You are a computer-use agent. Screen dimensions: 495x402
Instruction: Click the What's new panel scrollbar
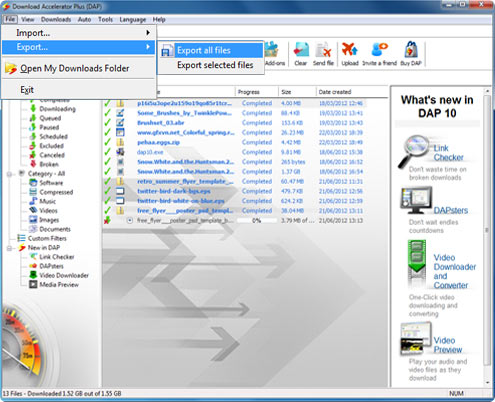(x=487, y=230)
